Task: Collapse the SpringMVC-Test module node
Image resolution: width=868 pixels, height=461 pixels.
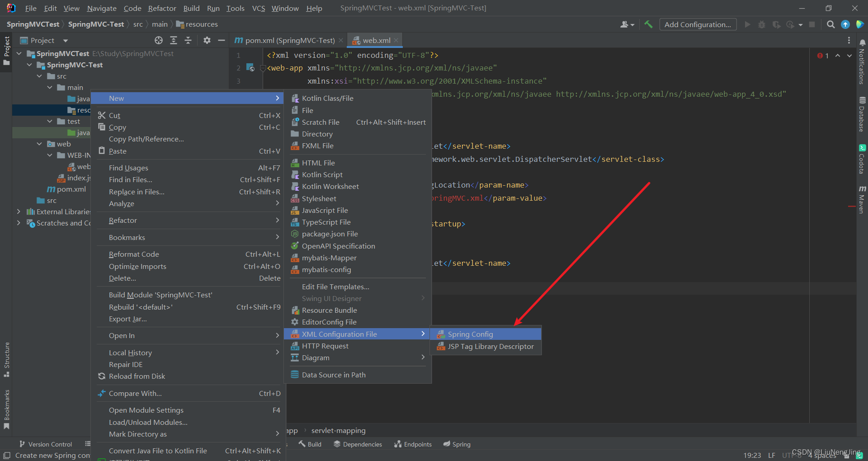Action: 29,65
